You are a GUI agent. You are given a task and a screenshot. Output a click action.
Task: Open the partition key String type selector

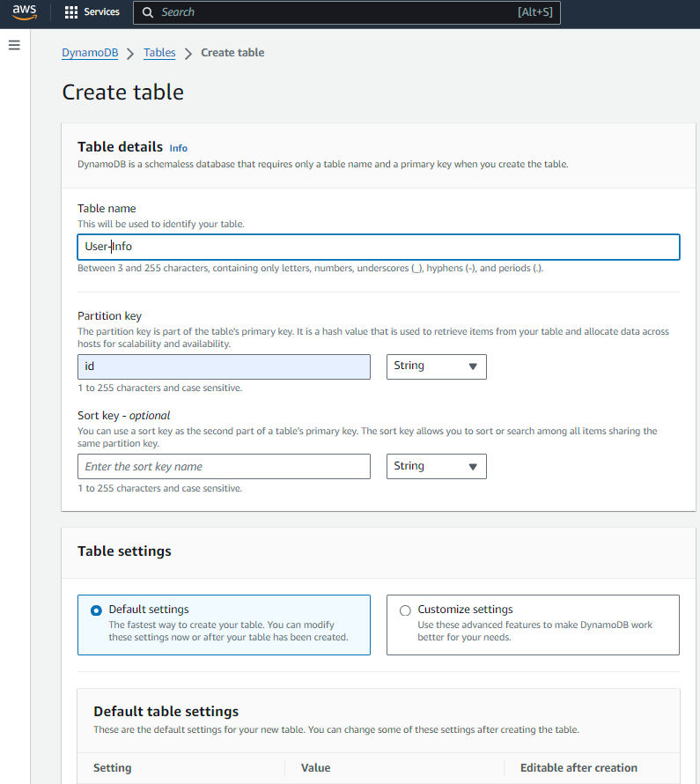click(437, 366)
